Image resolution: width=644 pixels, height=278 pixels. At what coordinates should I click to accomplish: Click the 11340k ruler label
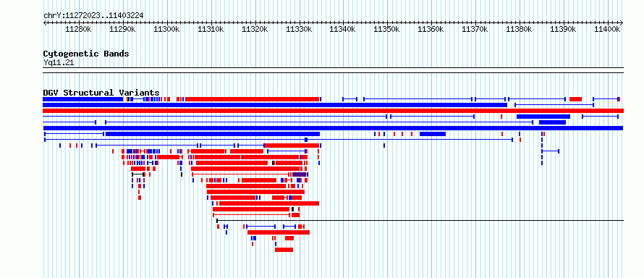click(343, 30)
